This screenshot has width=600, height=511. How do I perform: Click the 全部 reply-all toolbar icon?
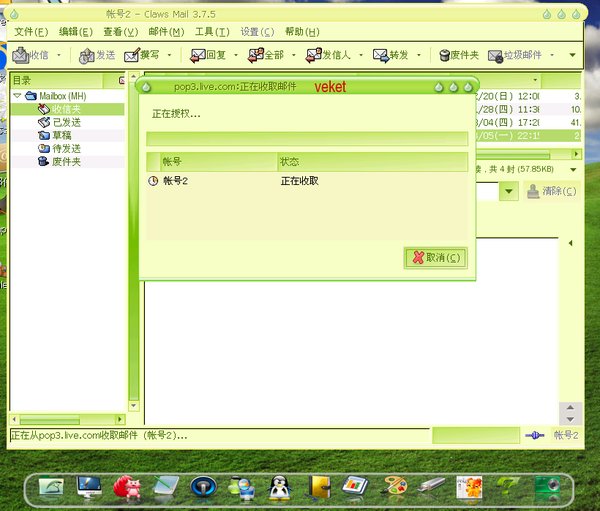point(256,56)
